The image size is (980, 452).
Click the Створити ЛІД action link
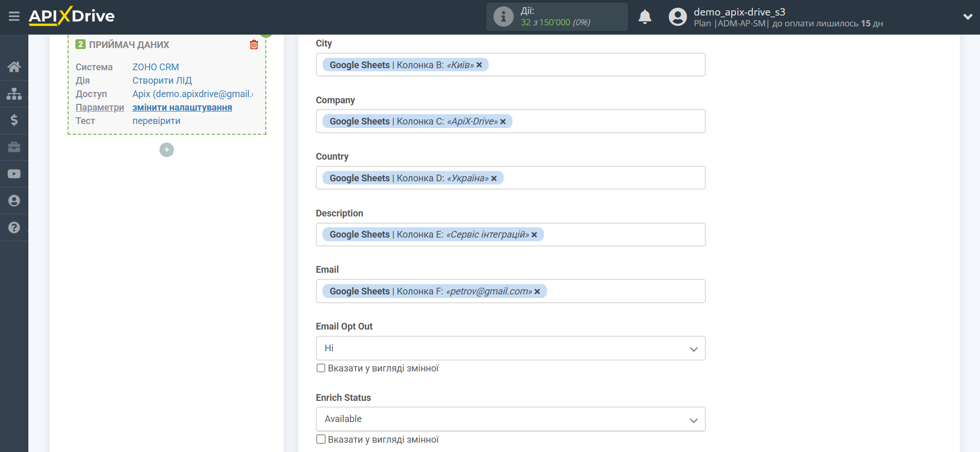tap(162, 81)
